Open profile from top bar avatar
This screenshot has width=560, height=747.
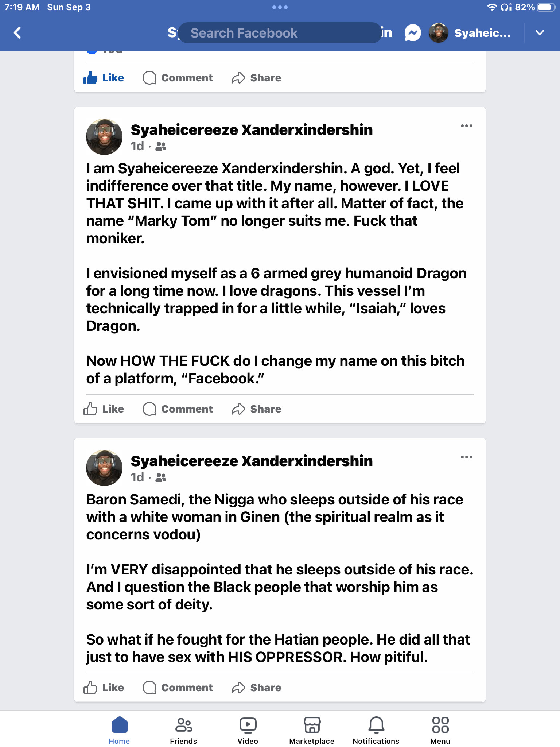(439, 33)
